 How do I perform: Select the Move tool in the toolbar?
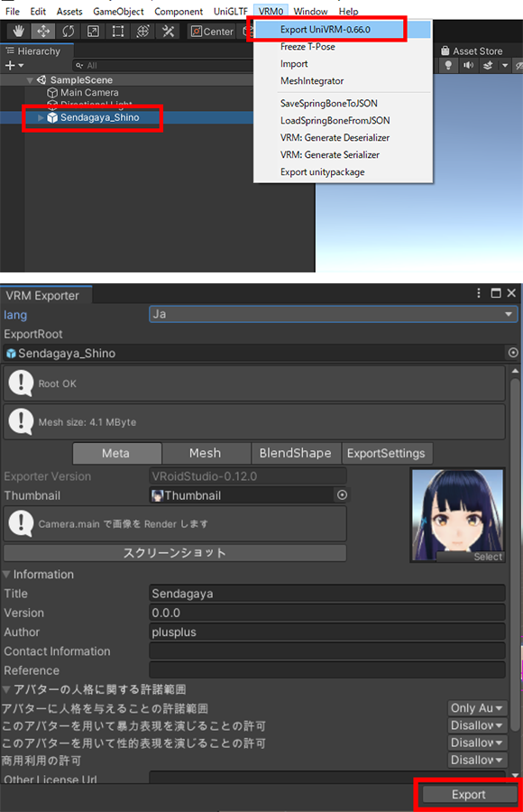(x=43, y=31)
